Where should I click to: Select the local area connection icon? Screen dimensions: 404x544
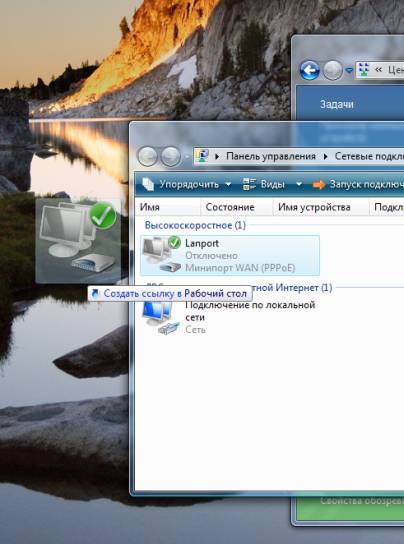click(x=161, y=317)
